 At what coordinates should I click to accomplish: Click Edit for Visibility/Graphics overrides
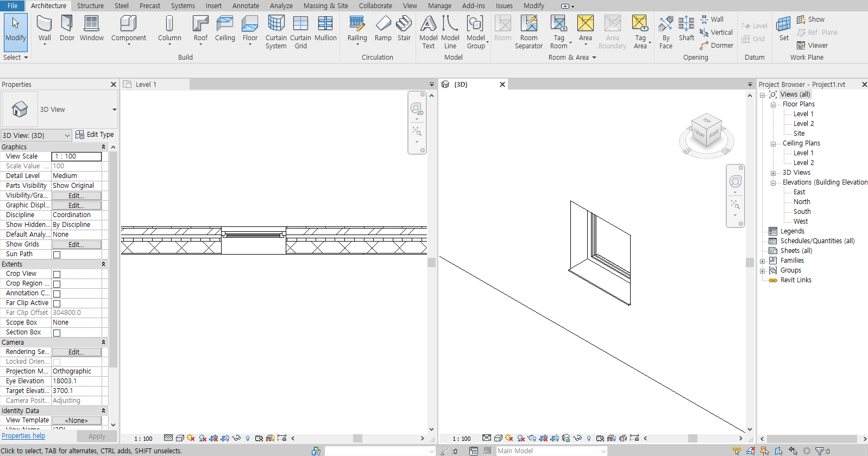[x=77, y=195]
